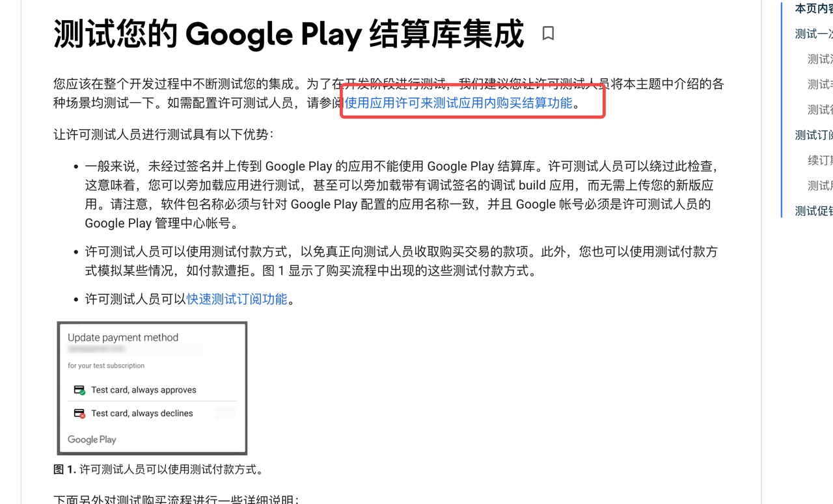Select the first indented item under 测试一次
833x504 pixels.
click(x=821, y=59)
